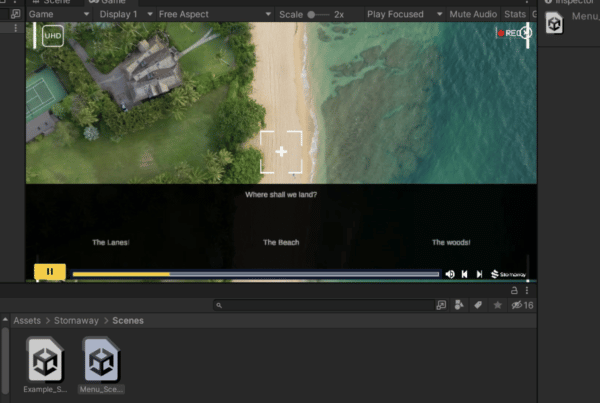
Task: Open Search by Label tag icon
Action: pyautogui.click(x=478, y=305)
